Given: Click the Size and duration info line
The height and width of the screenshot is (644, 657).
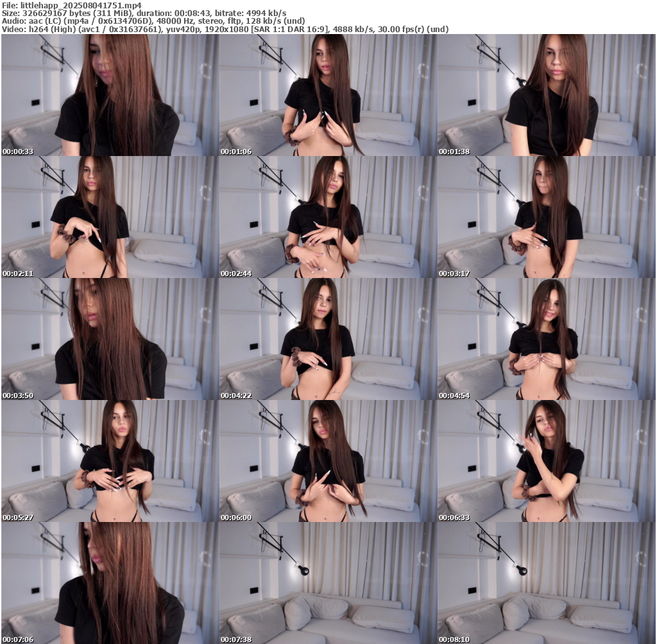Looking at the screenshot, I should (x=144, y=13).
